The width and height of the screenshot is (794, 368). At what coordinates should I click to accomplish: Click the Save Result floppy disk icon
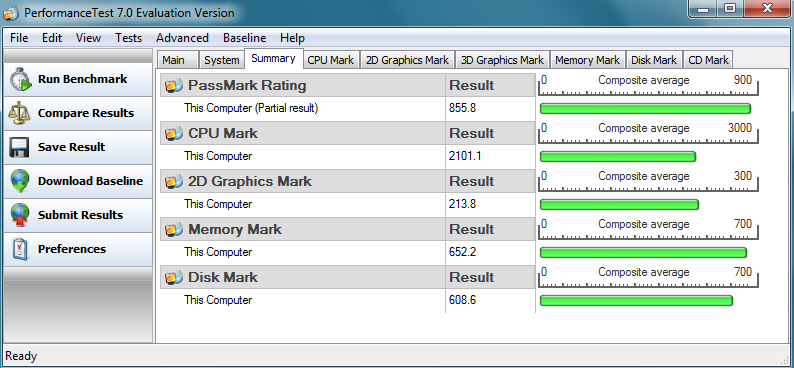(19, 147)
